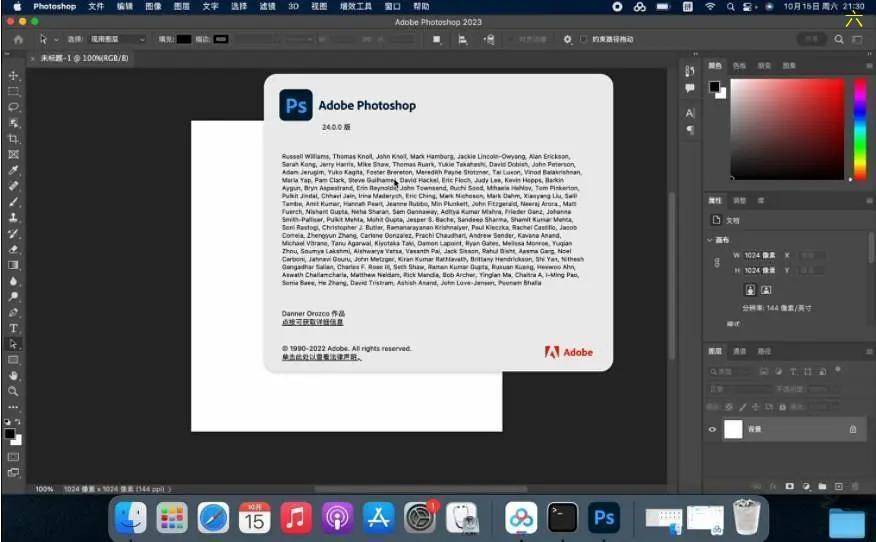This screenshot has height=542, width=876.
Task: Select the Crop tool
Action: [13, 139]
